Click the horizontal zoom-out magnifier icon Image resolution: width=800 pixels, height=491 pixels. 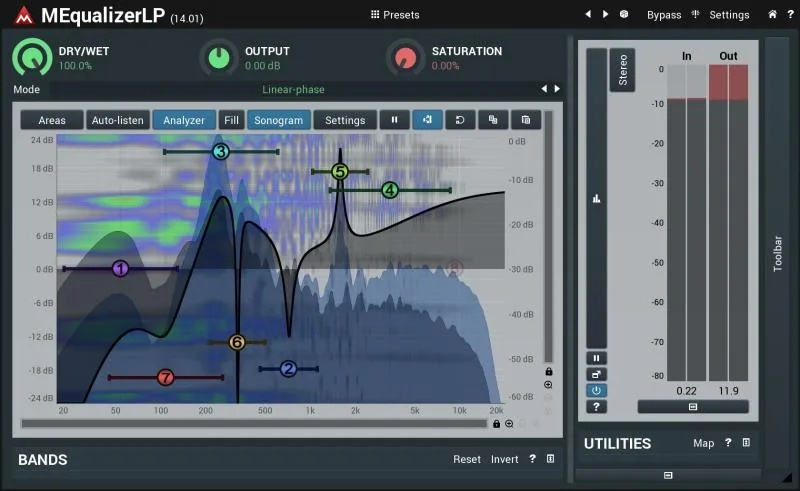[x=509, y=424]
